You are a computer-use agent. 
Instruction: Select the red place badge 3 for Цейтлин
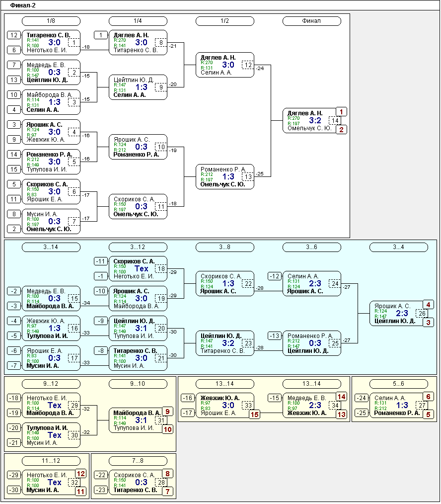point(429,323)
